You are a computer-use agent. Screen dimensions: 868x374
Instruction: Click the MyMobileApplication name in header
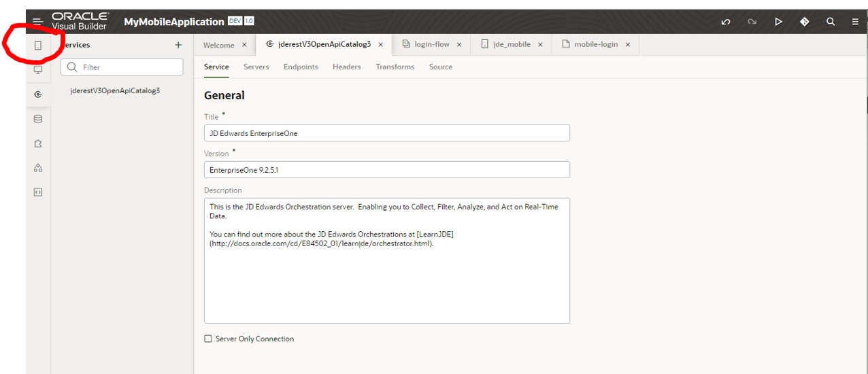click(x=174, y=22)
